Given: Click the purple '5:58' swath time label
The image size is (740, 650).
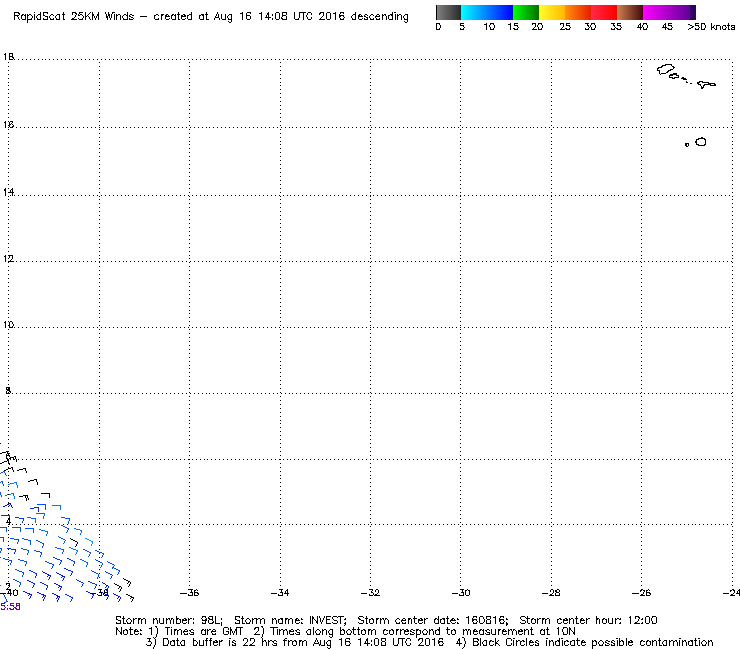Looking at the screenshot, I should 10,607.
